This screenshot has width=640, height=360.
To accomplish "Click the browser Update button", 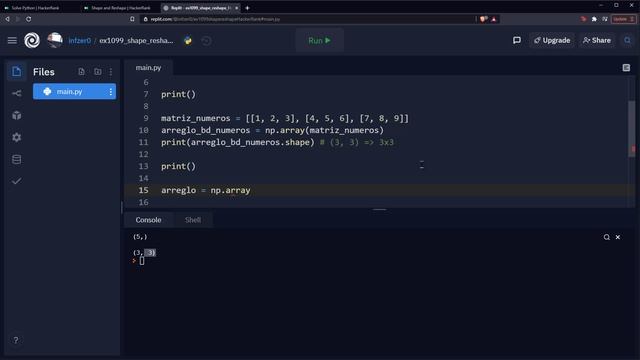I will [x=624, y=19].
